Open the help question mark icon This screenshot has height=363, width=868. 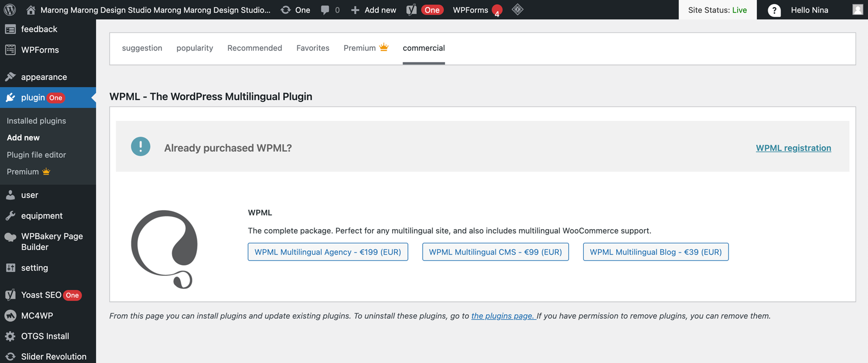774,10
